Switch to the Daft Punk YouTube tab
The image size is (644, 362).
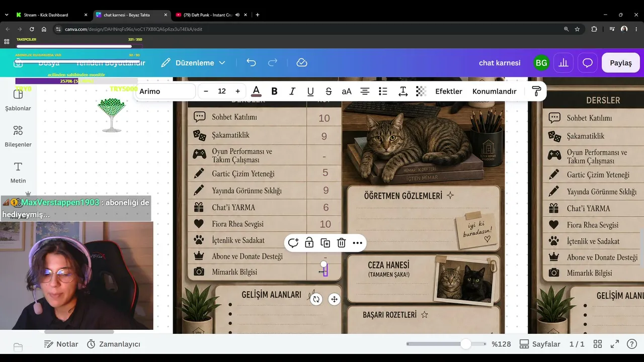pyautogui.click(x=211, y=15)
